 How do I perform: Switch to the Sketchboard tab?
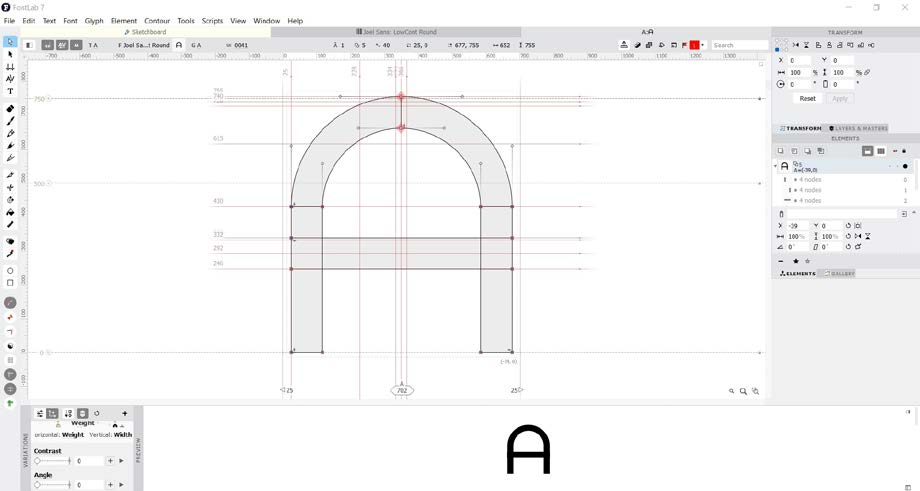click(145, 32)
